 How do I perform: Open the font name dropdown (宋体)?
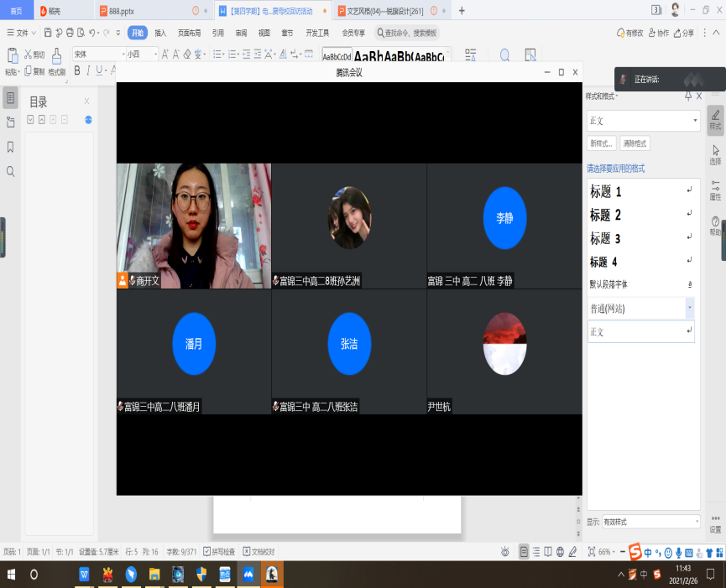[123, 55]
